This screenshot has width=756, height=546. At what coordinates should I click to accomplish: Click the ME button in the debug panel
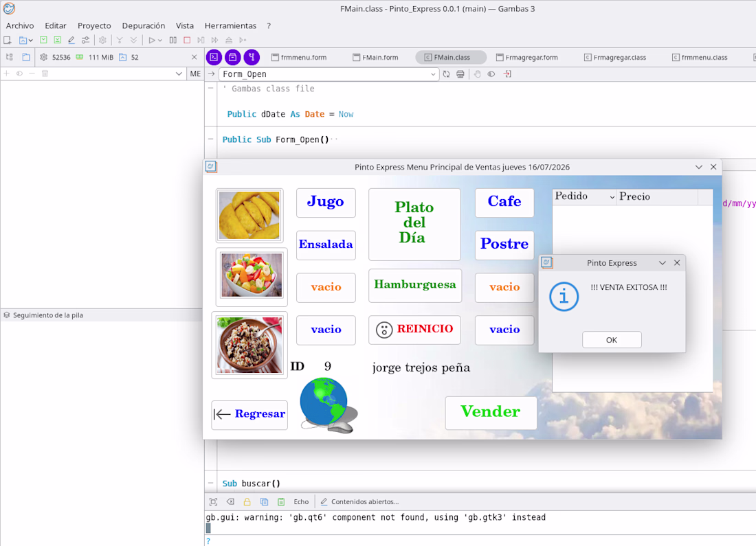tap(195, 73)
